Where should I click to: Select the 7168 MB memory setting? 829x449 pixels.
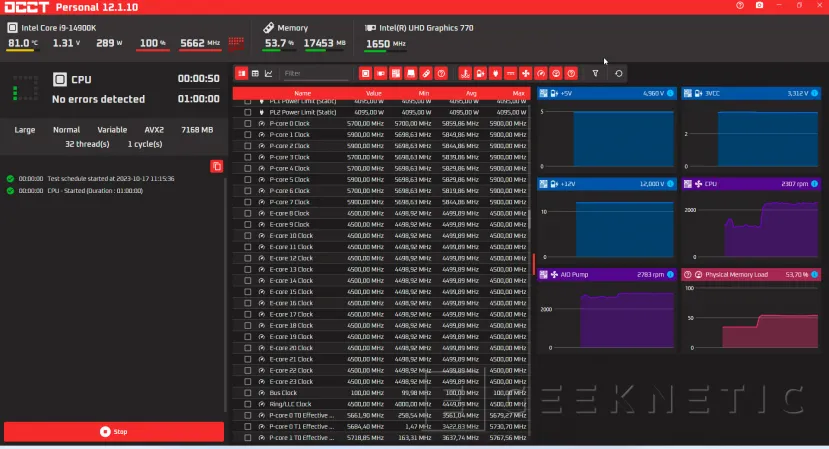click(x=197, y=130)
